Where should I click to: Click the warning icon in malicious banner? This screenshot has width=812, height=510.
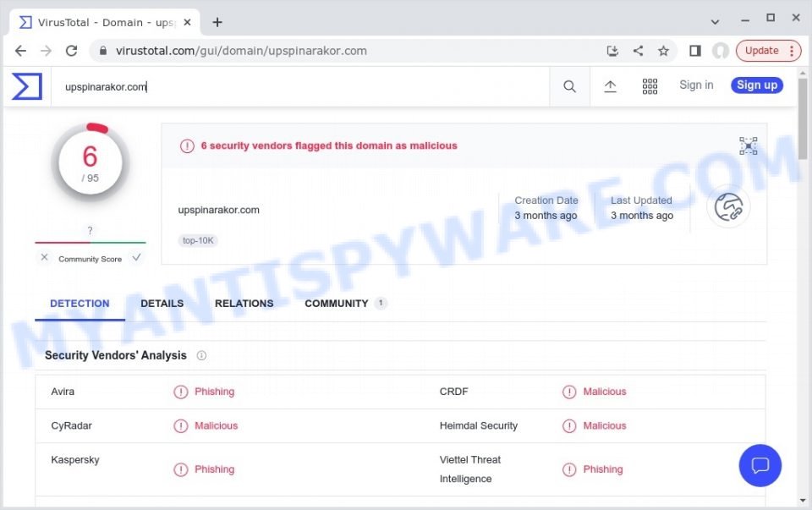[x=187, y=146]
